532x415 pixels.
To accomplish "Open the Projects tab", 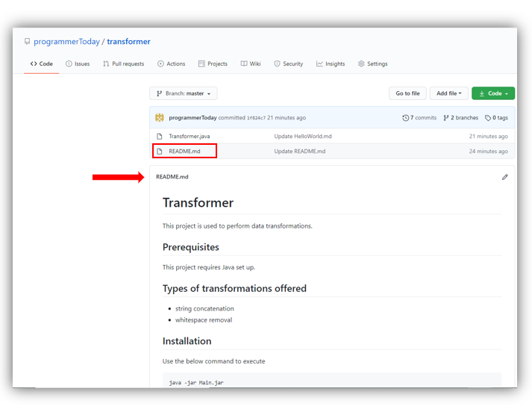I will click(213, 63).
